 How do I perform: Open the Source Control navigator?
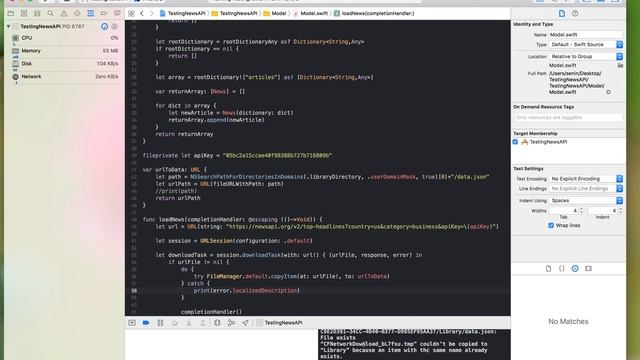pyautogui.click(x=24, y=13)
